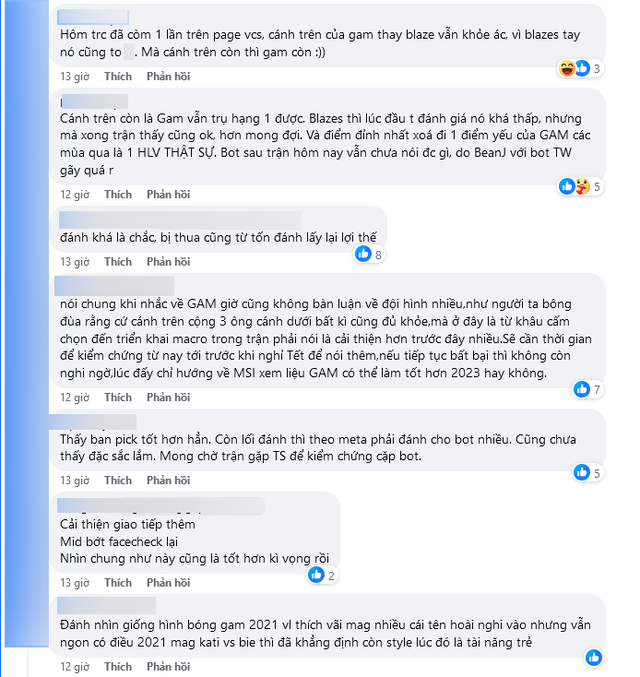
Task: Open blurred author name above "nói chung khi nhắc"
Action: (x=117, y=284)
